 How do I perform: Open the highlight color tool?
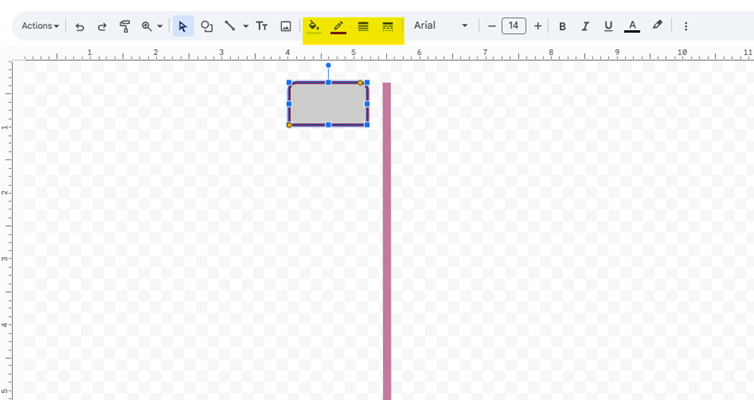coord(657,25)
